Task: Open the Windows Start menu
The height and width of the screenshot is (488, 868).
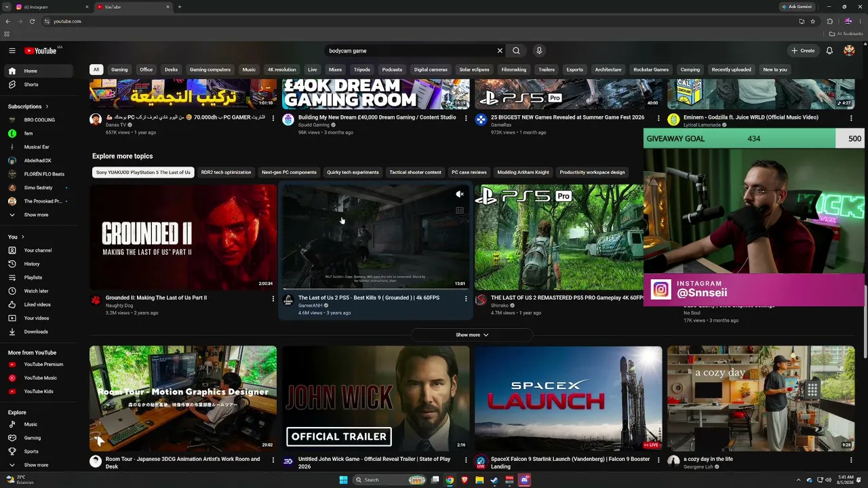Action: [x=343, y=480]
